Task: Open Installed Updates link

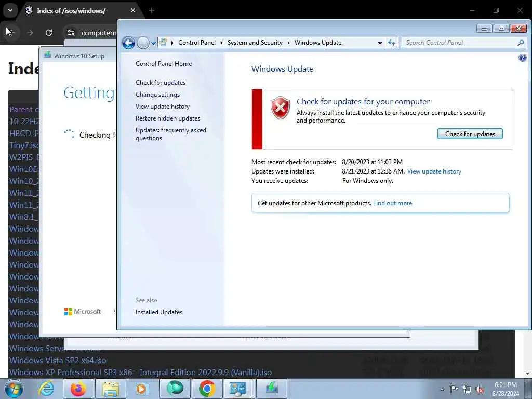Action: [x=159, y=312]
